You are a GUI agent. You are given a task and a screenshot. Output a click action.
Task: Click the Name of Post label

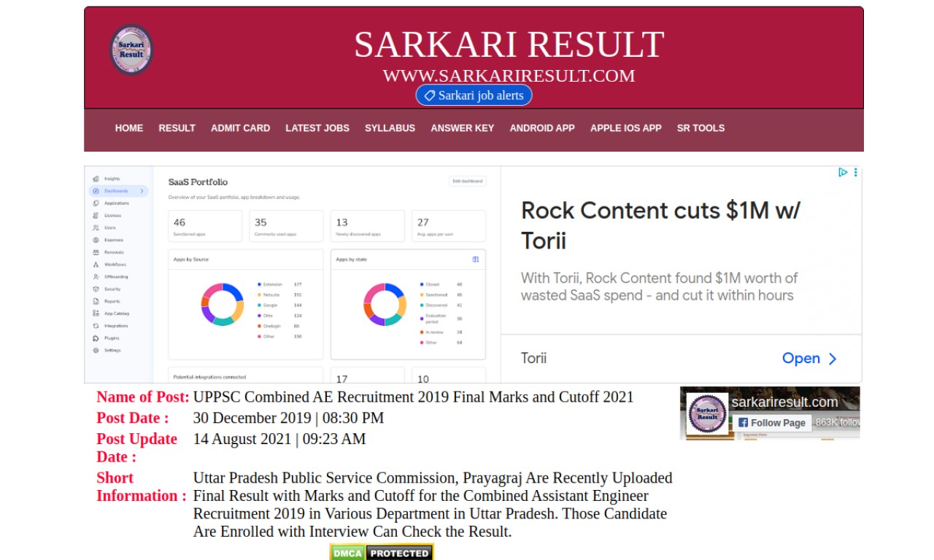[143, 397]
